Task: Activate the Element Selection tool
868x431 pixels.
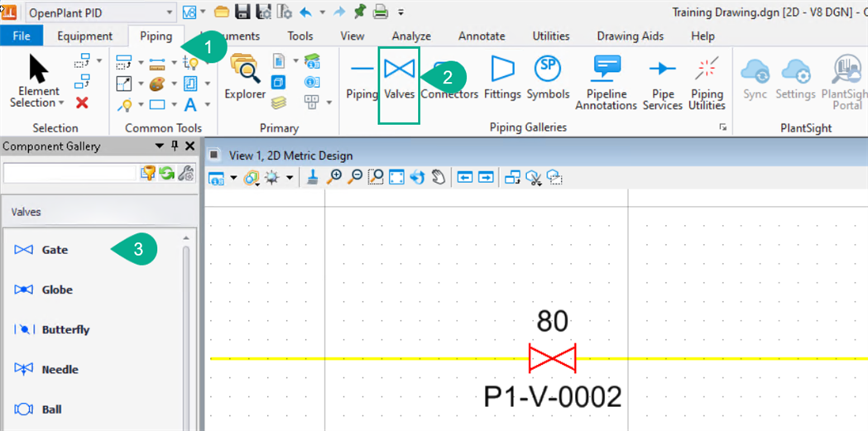Action: (38, 81)
